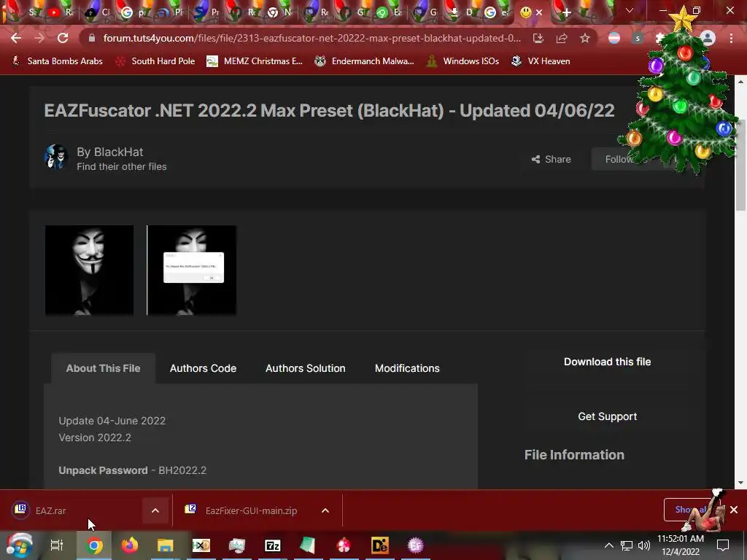Open the Guy Fawkes mask screenshot thumbnail

point(89,270)
